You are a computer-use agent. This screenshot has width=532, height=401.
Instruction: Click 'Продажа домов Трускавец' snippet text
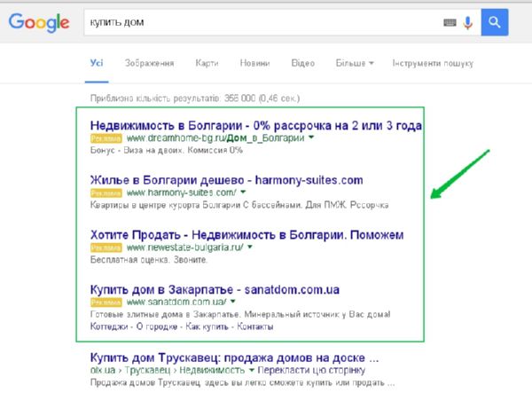click(x=242, y=383)
